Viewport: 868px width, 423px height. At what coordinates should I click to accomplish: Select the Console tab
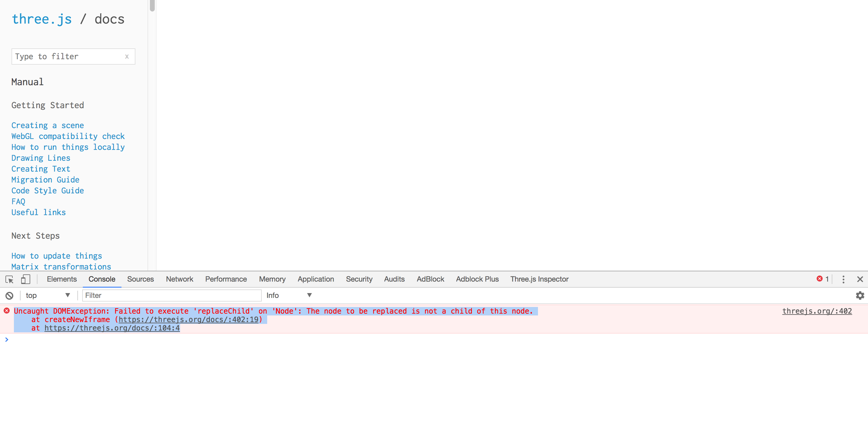102,279
